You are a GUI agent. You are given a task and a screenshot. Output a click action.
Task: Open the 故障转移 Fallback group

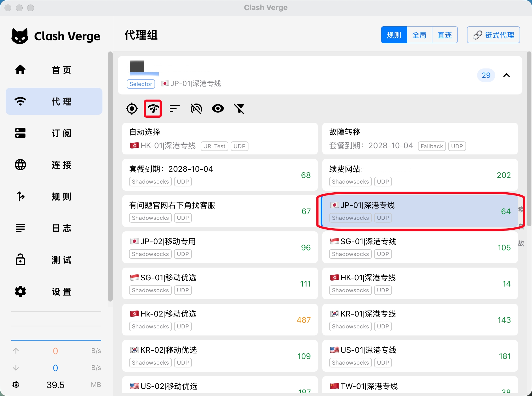coord(420,139)
